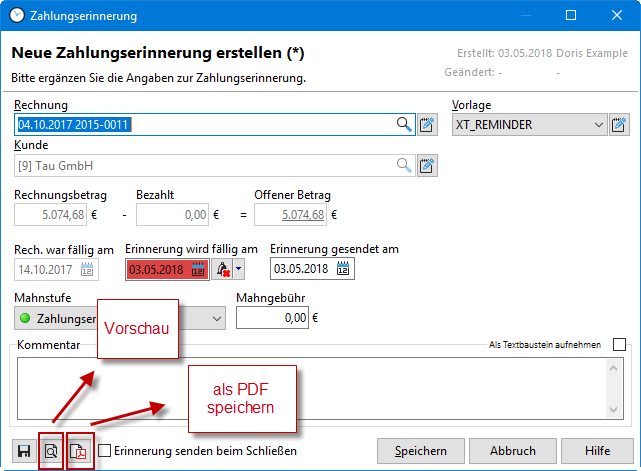This screenshot has height=471, width=641.
Task: Open the Mahnstufe dropdown
Action: [x=217, y=318]
